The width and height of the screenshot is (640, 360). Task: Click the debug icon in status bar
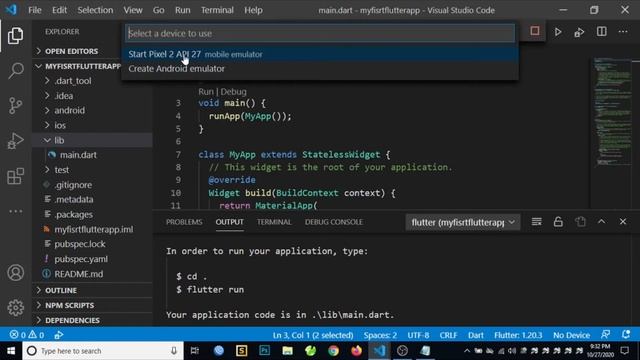coord(59,335)
